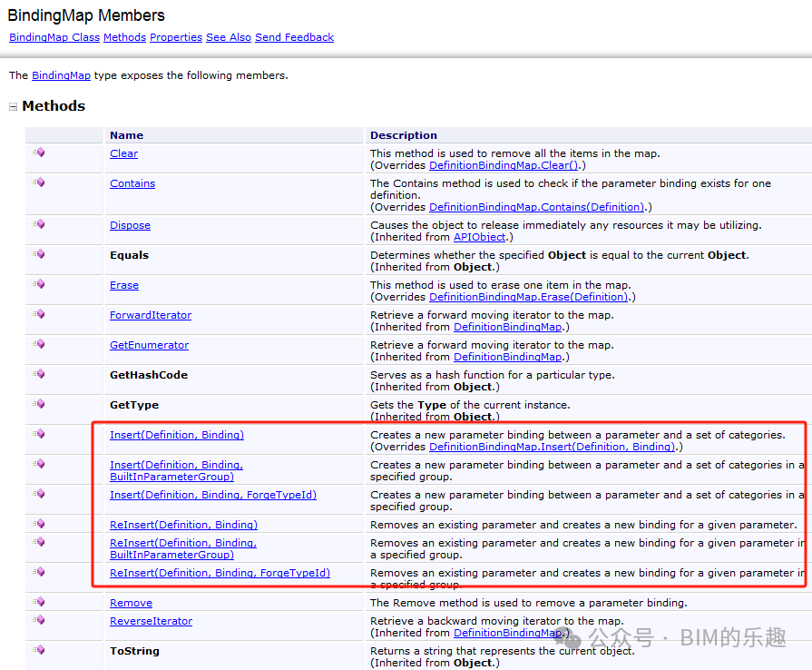
Task: Open the Remove method link
Action: (x=131, y=603)
